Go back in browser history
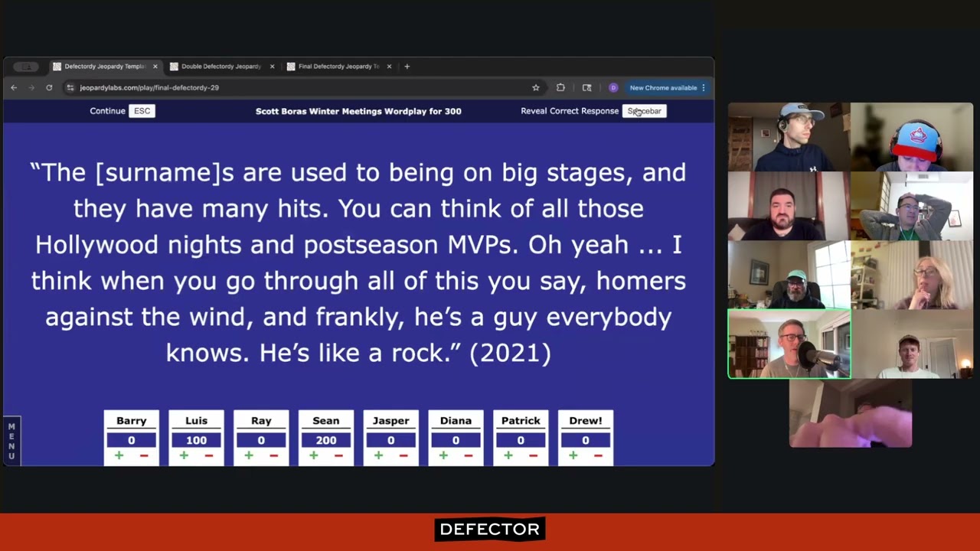This screenshot has height=551, width=980. pos(14,88)
